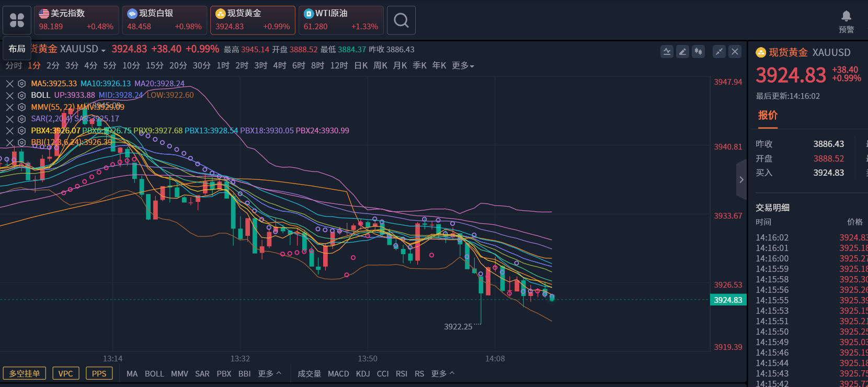Open settings for the BOLL indicator
The width and height of the screenshot is (868, 387).
tap(21, 95)
